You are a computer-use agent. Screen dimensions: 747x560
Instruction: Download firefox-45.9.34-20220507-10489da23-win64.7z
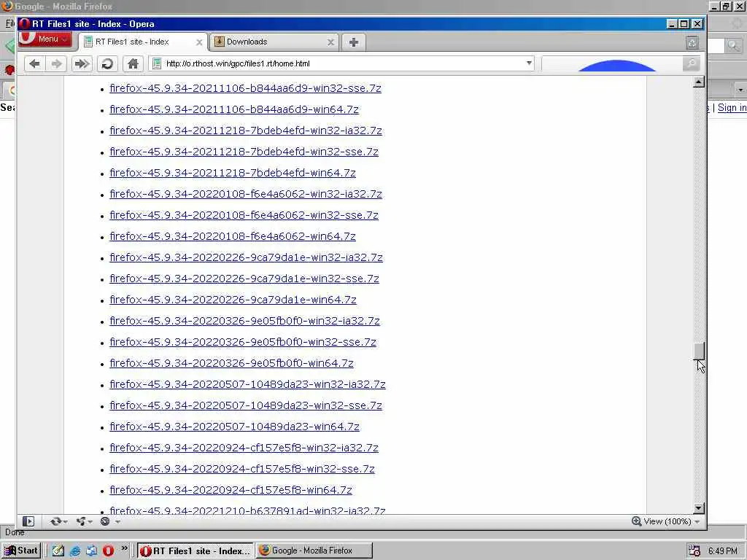click(234, 426)
